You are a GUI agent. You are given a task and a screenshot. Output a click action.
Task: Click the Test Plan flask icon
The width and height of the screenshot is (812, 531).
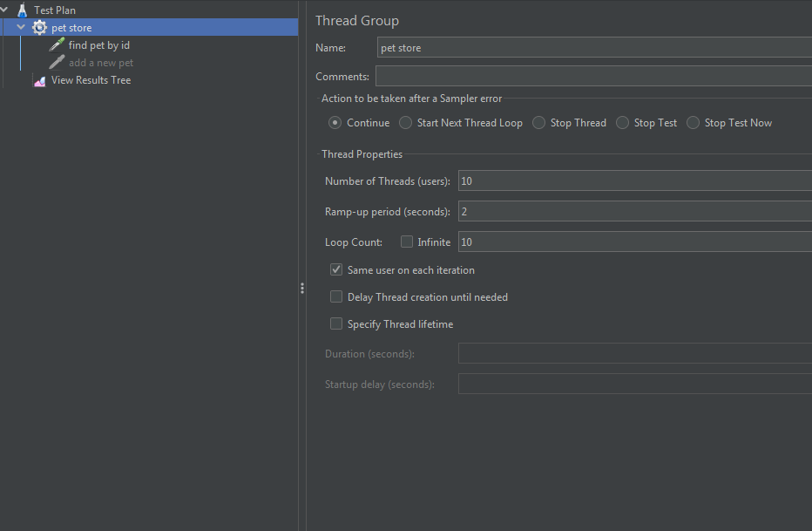click(23, 10)
